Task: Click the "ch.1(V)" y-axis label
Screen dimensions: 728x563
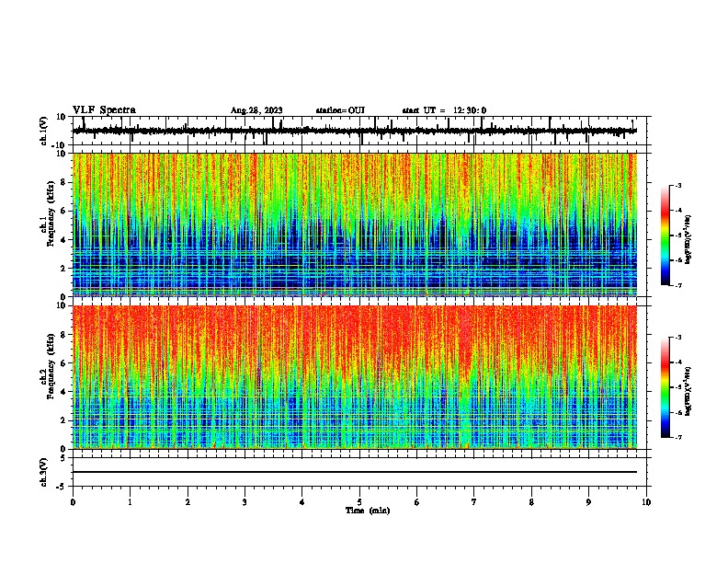Action: (x=44, y=131)
